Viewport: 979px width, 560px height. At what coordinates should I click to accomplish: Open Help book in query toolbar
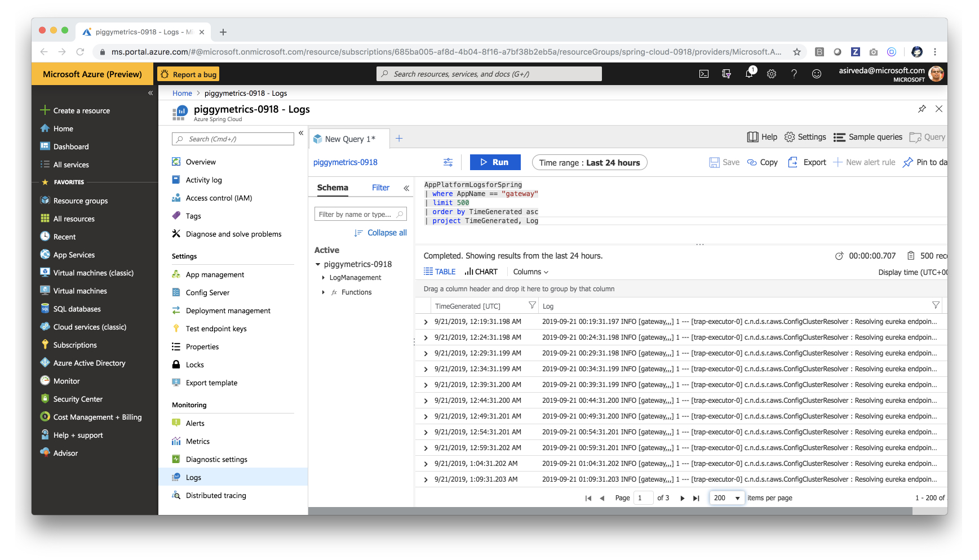(x=762, y=137)
